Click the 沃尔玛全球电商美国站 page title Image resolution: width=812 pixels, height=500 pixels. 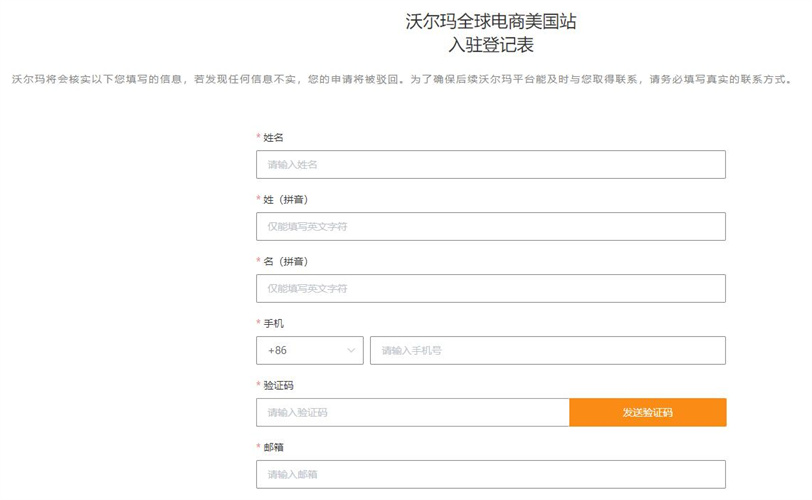pos(490,22)
